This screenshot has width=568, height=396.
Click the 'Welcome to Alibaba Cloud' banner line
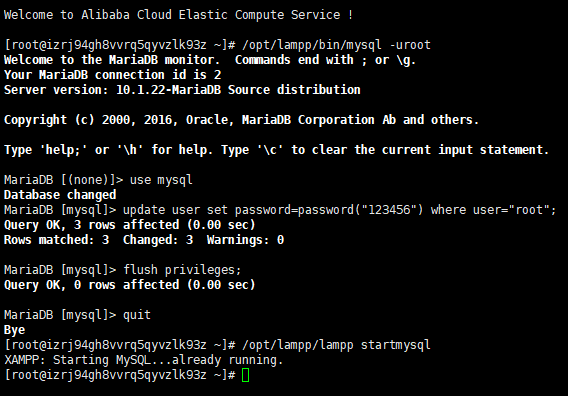[x=178, y=15]
